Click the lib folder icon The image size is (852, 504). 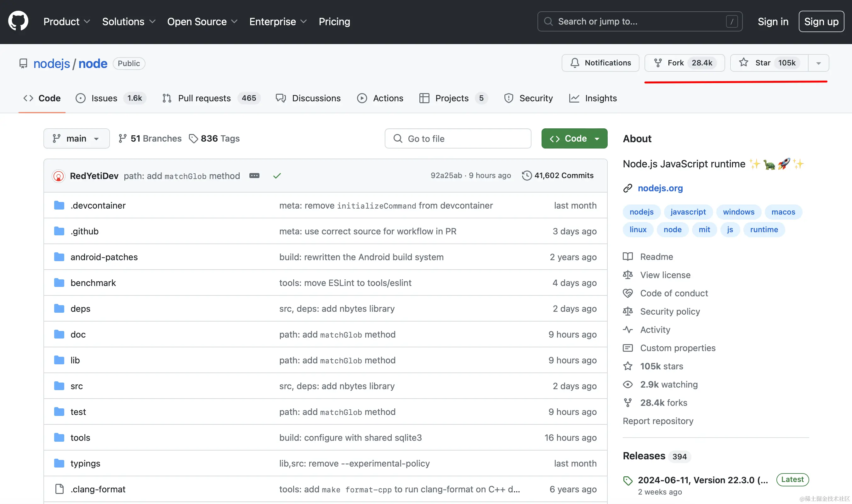tap(59, 360)
